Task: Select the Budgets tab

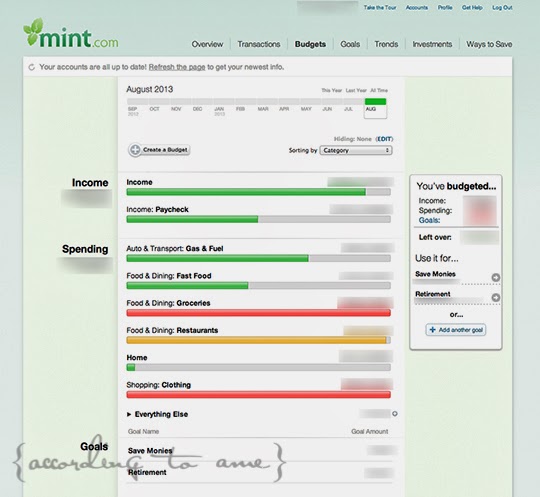Action: click(x=310, y=44)
